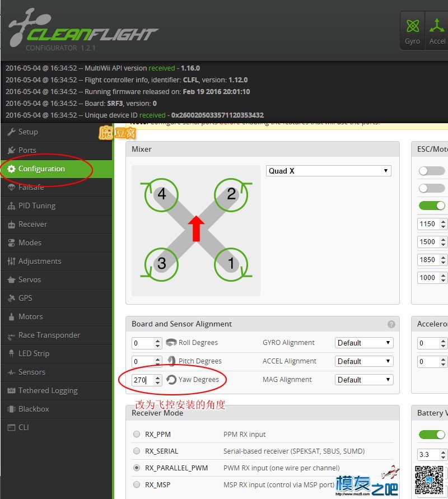Click the Pitch Degrees rotation icon
448x499 pixels.
[171, 361]
